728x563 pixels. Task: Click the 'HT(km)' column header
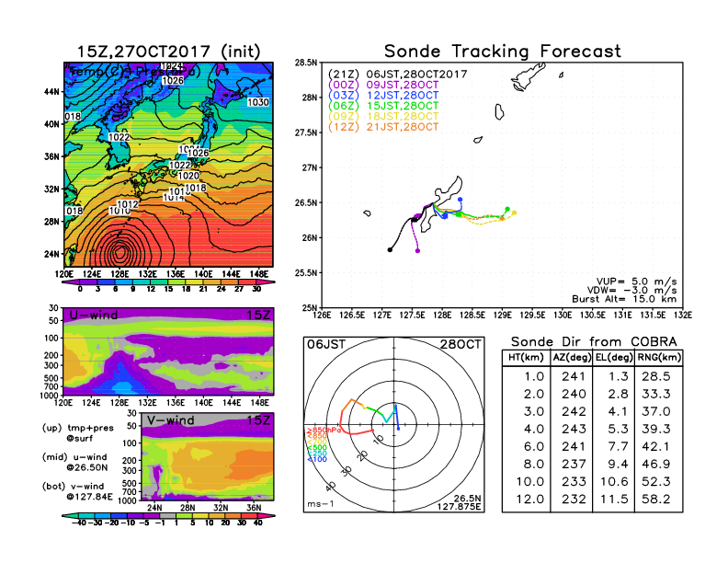[526, 358]
